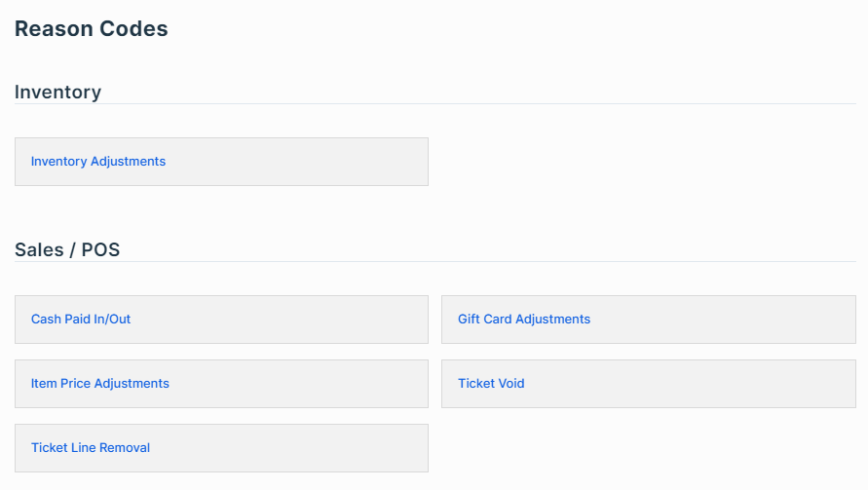Click empty space inside Inventory Adjustments card
Image resolution: width=868 pixels, height=490 pixels.
[299, 162]
